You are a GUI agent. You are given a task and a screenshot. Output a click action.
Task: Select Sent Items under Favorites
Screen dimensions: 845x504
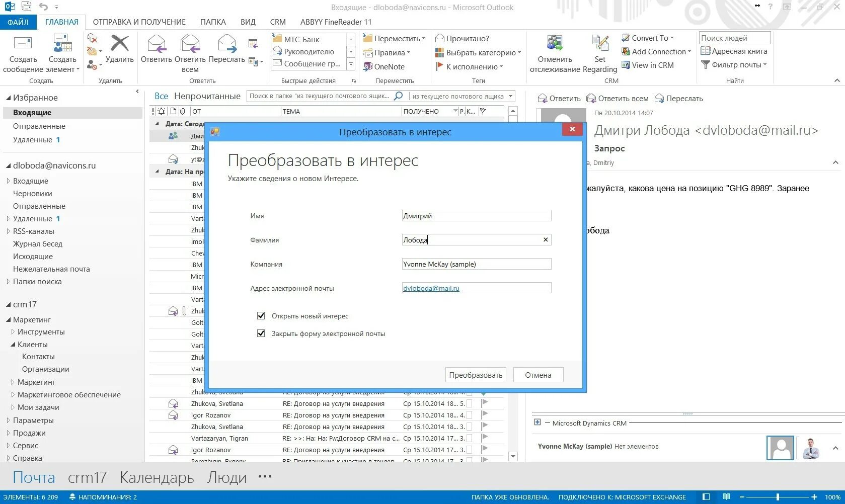[x=39, y=126]
